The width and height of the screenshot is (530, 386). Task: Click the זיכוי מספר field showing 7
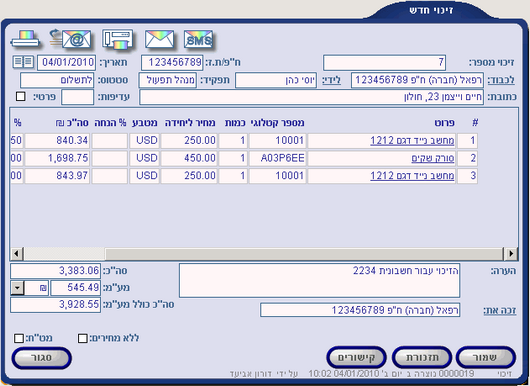(384, 63)
